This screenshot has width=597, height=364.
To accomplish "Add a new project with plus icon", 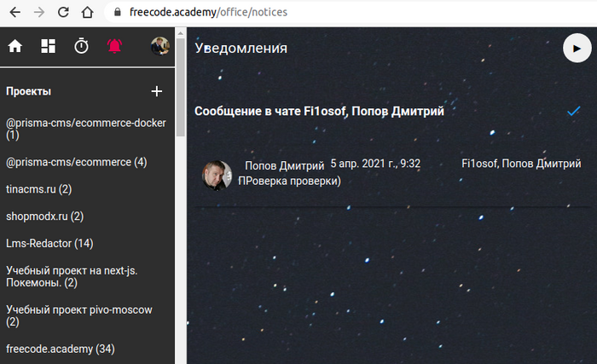I will click(x=156, y=91).
